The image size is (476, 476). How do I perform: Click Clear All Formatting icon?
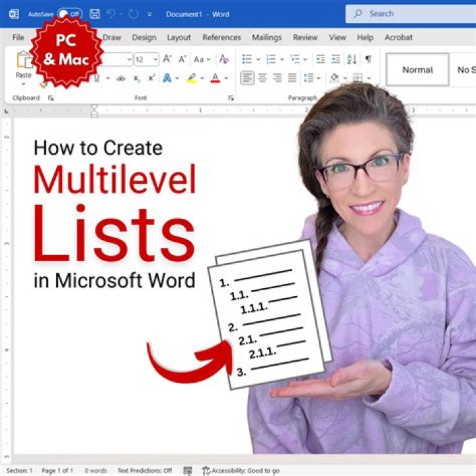click(x=223, y=59)
